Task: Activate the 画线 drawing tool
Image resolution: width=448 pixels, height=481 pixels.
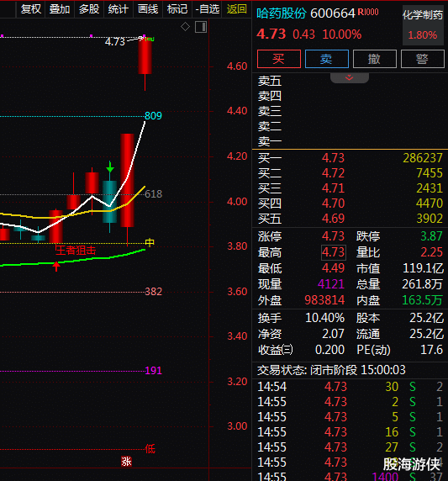Action: click(x=148, y=9)
